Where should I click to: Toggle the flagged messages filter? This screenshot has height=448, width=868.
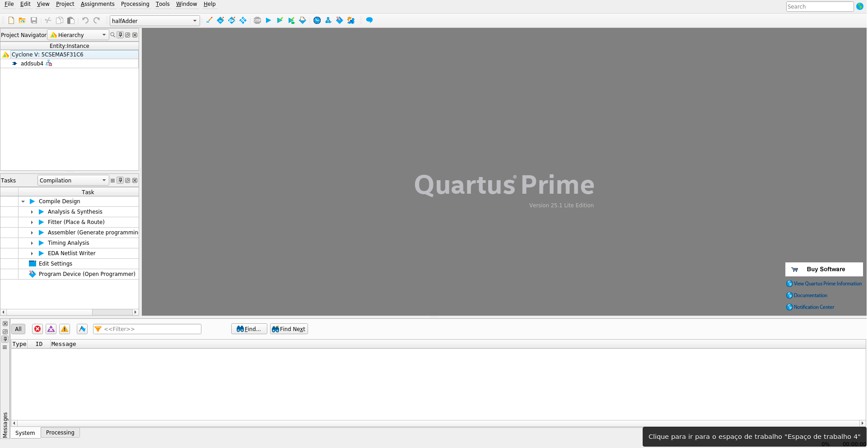coord(82,329)
